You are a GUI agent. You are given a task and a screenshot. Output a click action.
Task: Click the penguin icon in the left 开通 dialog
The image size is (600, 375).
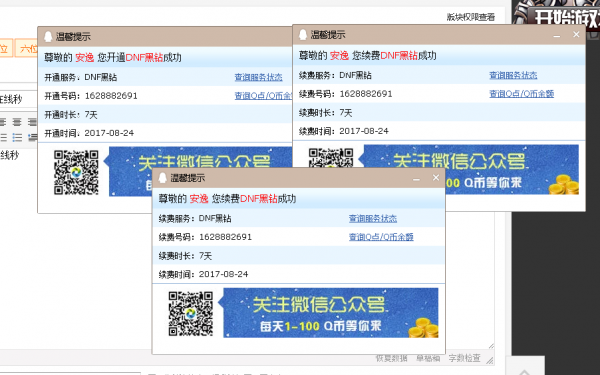(x=48, y=37)
